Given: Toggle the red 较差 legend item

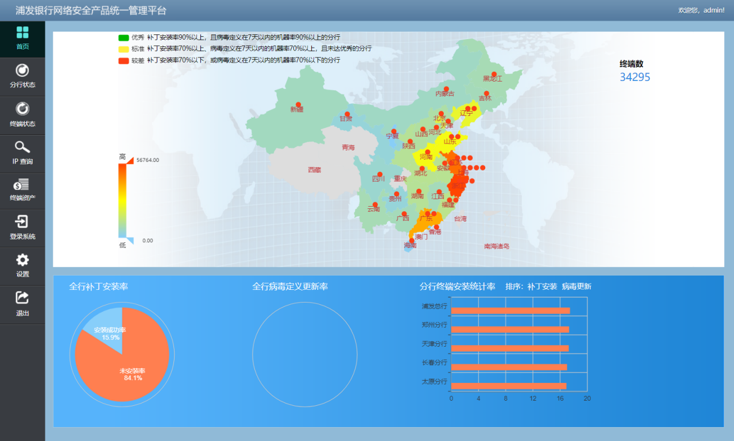Looking at the screenshot, I should [x=124, y=61].
